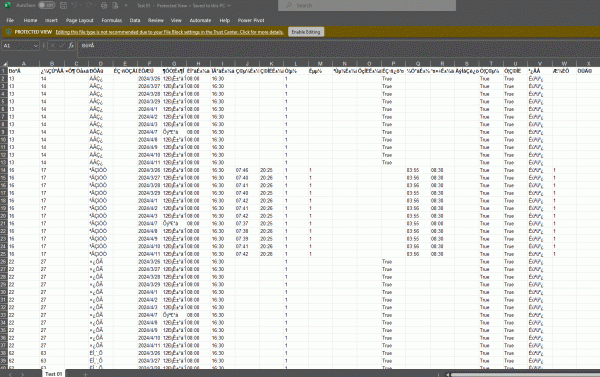
Task: Click cell F2 containing 2024/3/26
Action: [150, 79]
